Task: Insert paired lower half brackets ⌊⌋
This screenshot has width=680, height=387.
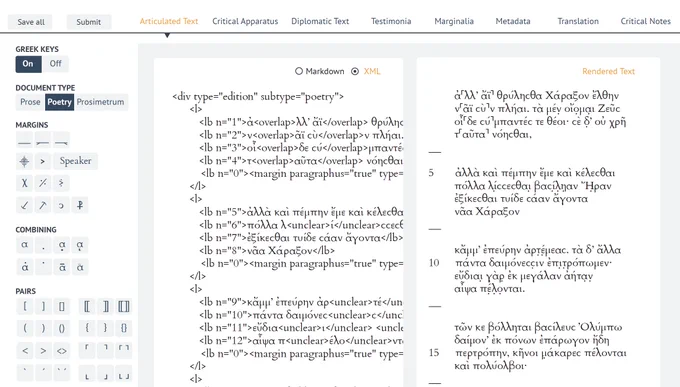Action: pos(124,374)
